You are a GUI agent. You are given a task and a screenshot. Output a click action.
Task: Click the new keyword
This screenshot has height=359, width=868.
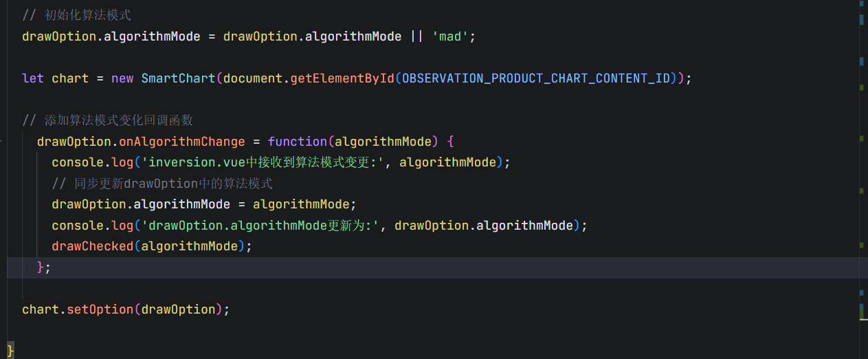pos(122,78)
